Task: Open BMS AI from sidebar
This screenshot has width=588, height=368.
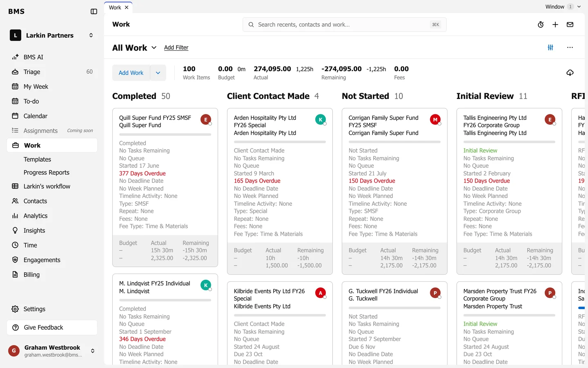Action: (x=52, y=57)
